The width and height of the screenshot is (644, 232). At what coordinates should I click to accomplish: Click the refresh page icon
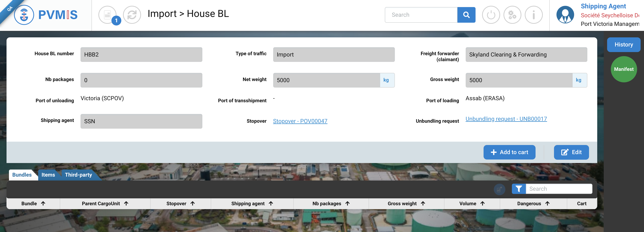click(x=132, y=15)
